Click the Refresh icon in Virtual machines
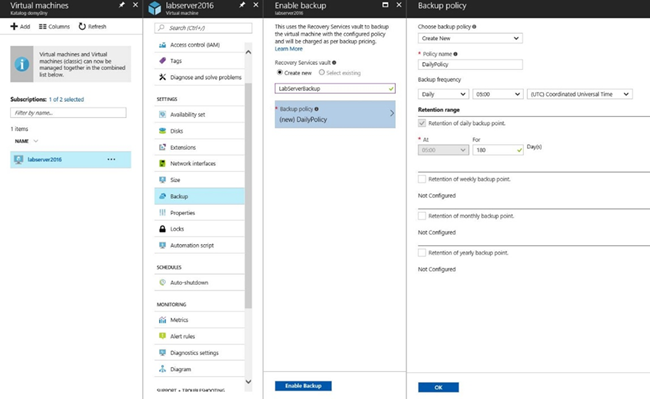Screen dimensions: 650x399 click(x=82, y=27)
